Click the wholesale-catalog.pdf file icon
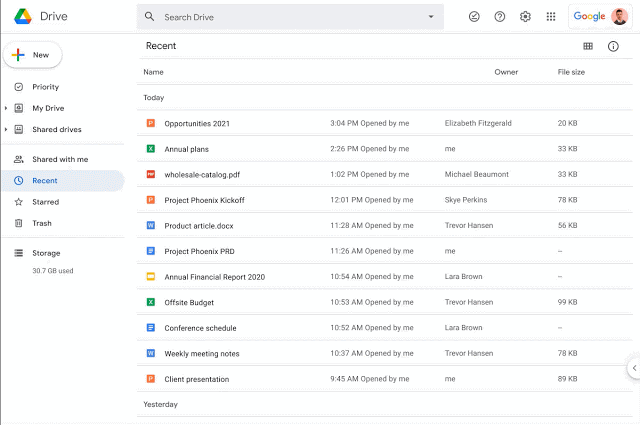Viewport: 640px width, 425px height. [150, 174]
